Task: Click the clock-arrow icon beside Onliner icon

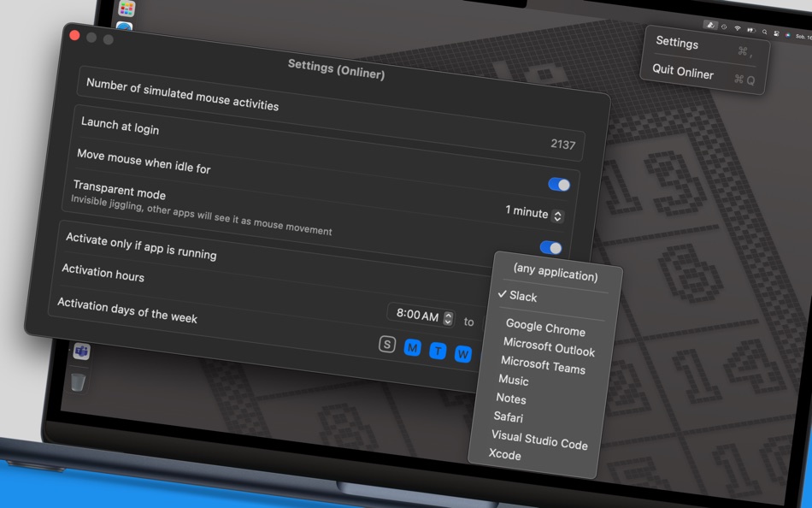Action: [x=724, y=27]
